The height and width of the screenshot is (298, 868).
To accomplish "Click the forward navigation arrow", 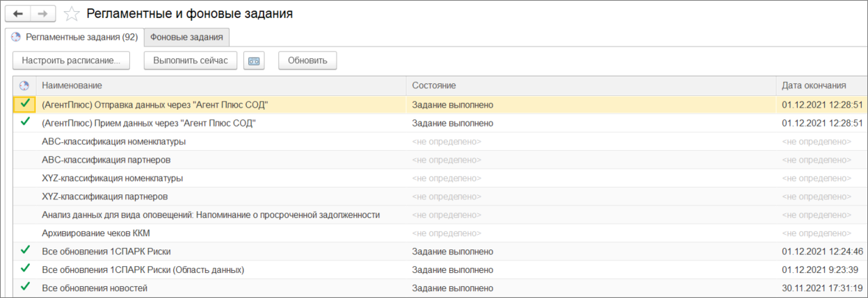I will 43,13.
